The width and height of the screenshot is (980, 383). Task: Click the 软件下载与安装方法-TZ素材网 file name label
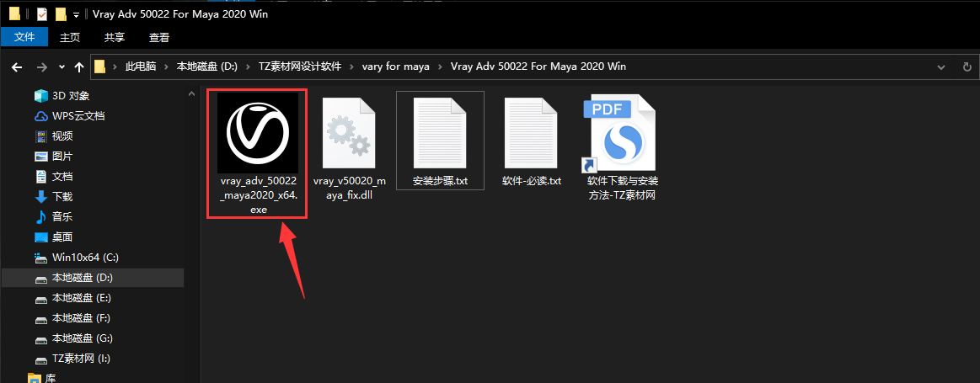[x=623, y=188]
